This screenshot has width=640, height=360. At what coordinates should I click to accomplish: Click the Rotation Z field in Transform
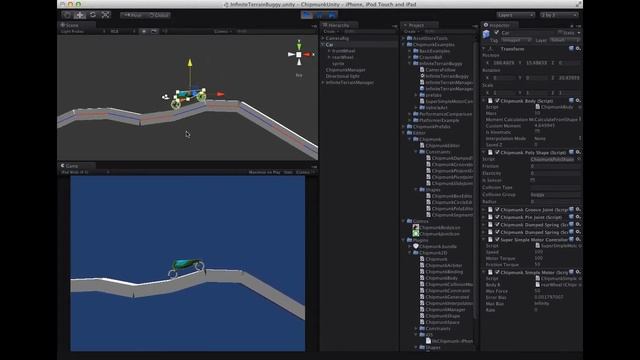pos(569,78)
